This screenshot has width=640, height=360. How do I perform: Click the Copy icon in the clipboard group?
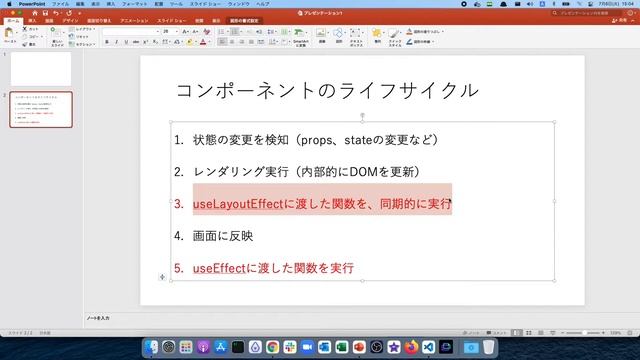coord(24,37)
